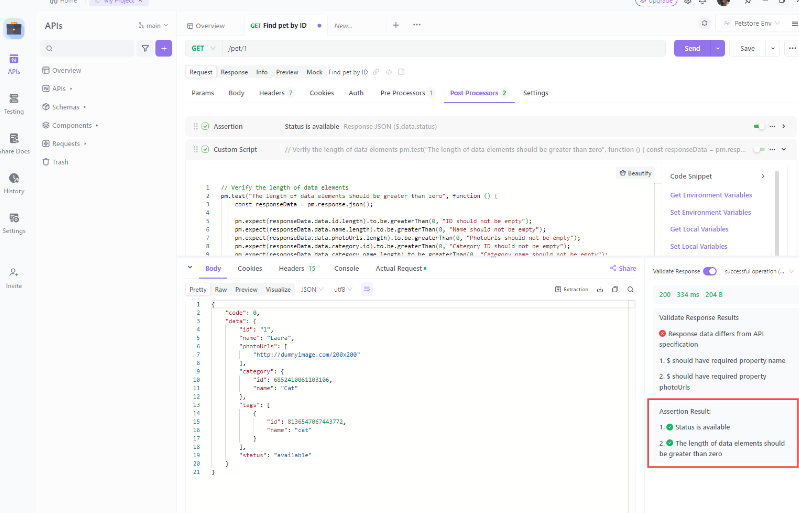Open the Petstore Env environment dropdown

pos(752,23)
